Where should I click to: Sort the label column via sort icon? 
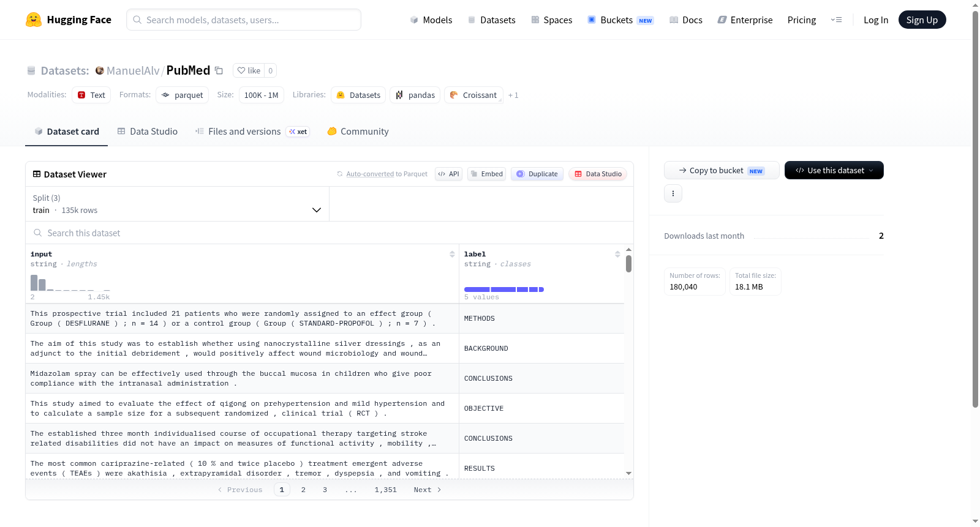pyautogui.click(x=617, y=254)
